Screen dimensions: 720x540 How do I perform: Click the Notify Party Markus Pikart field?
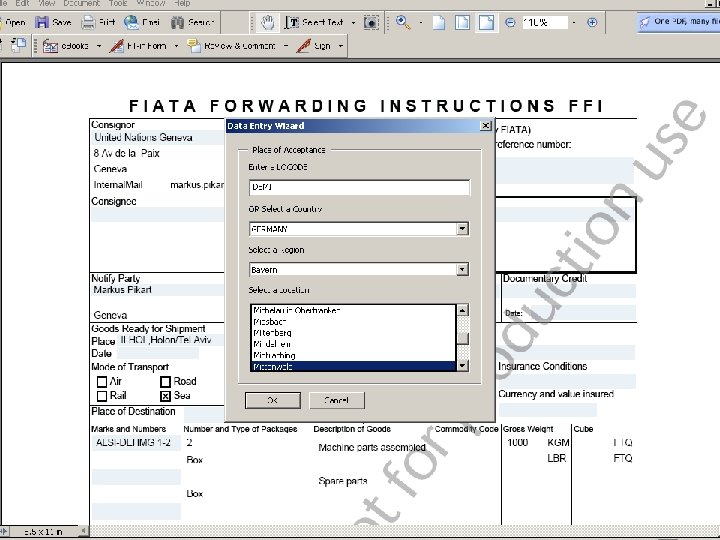tap(158, 290)
